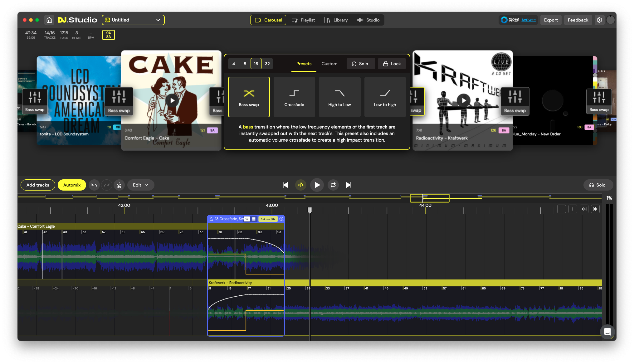Image resolution: width=634 pixels, height=364 pixels.
Task: Open the Carousel view
Action: coord(268,20)
